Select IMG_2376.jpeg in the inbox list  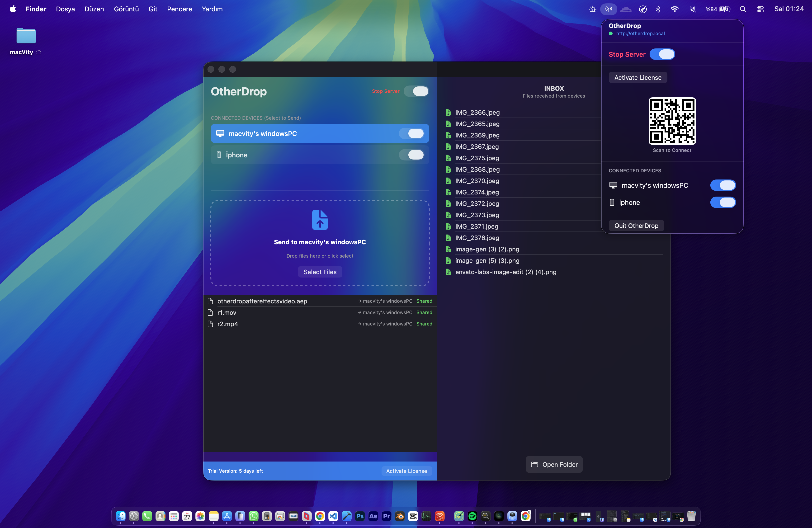pyautogui.click(x=477, y=238)
